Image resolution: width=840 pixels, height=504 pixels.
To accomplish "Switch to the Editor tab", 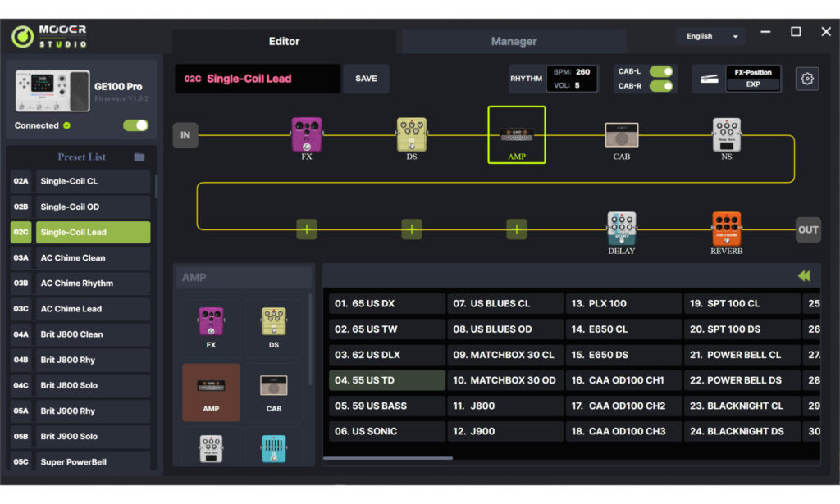I will click(284, 41).
